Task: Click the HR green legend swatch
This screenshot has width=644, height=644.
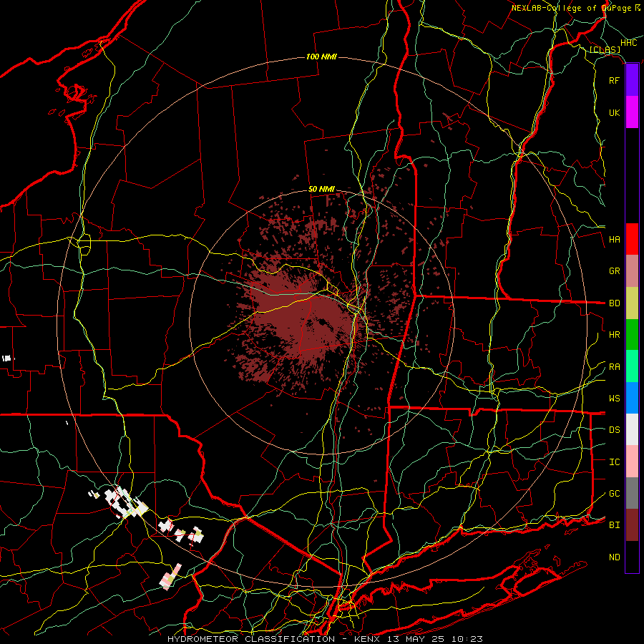Action: pos(632,334)
